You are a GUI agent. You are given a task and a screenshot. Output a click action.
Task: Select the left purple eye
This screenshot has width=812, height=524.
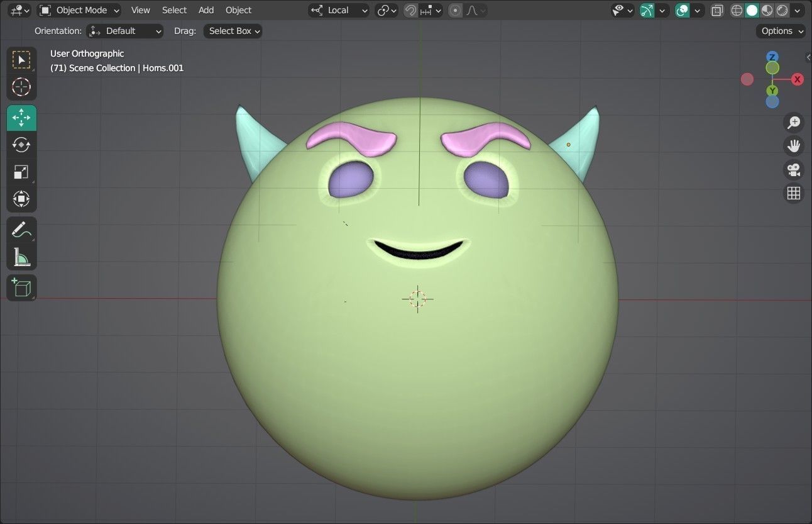[351, 179]
